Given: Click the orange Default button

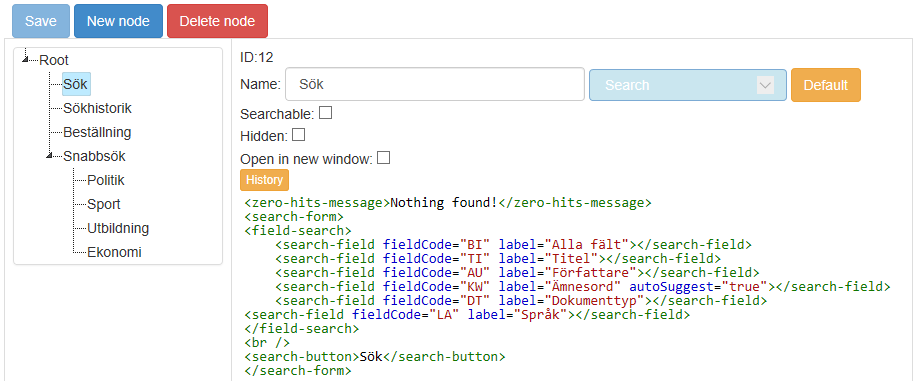Looking at the screenshot, I should (x=825, y=85).
